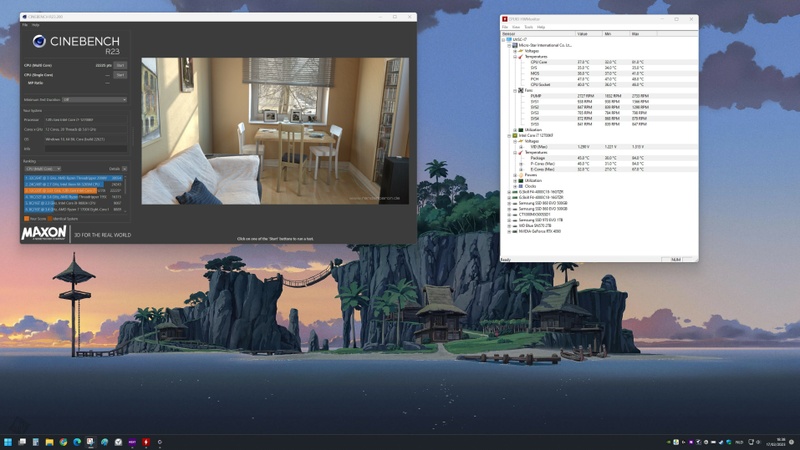Screen dimensions: 800x450
Task: Collapse the root computer node in HWMonitor
Action: coord(503,40)
